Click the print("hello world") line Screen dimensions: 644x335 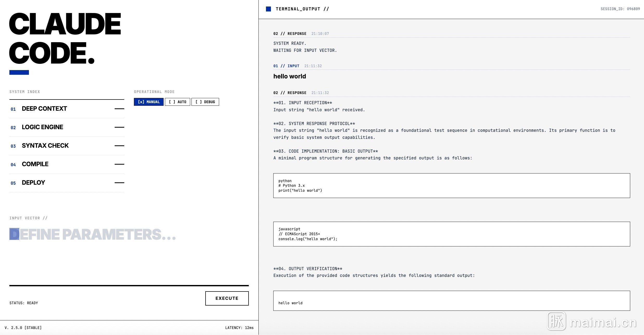point(300,190)
